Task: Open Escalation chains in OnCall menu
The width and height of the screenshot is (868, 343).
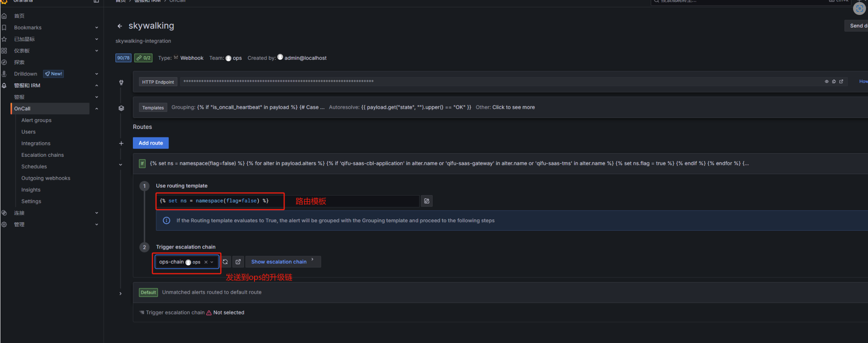Action: (x=42, y=155)
